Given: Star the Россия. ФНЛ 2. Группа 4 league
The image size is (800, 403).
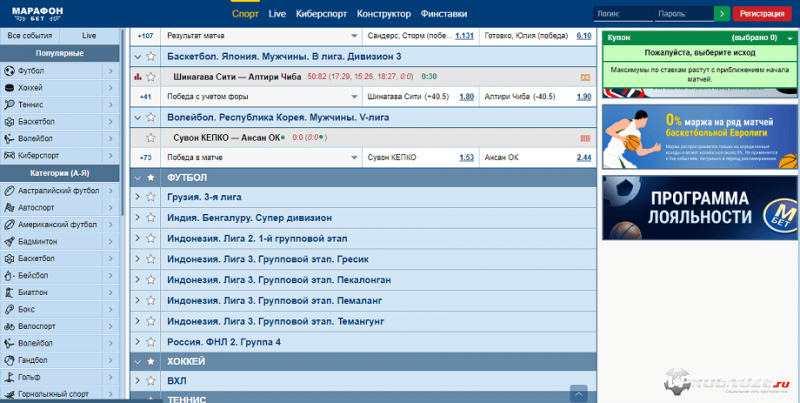Looking at the screenshot, I should [152, 342].
